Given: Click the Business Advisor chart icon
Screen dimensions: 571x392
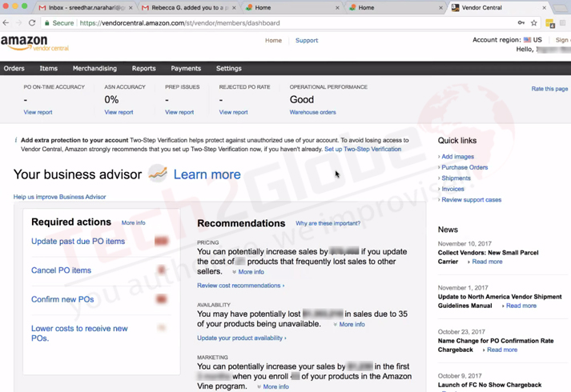Looking at the screenshot, I should pos(158,174).
